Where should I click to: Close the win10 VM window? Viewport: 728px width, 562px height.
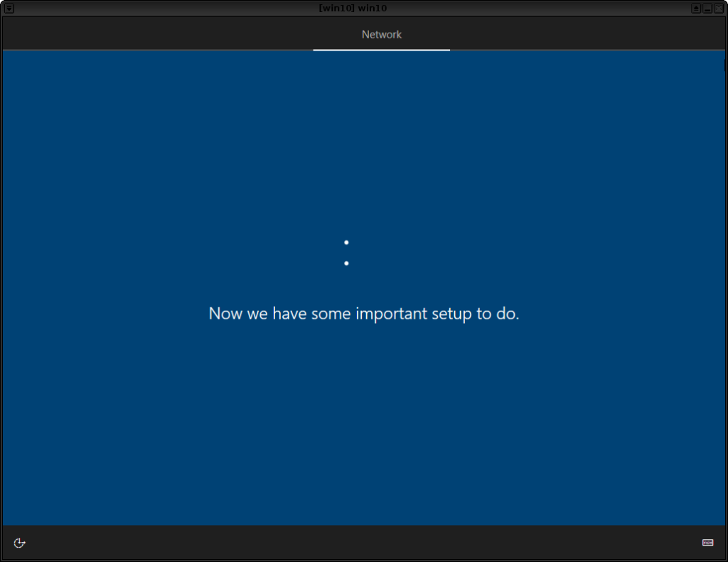click(x=718, y=9)
